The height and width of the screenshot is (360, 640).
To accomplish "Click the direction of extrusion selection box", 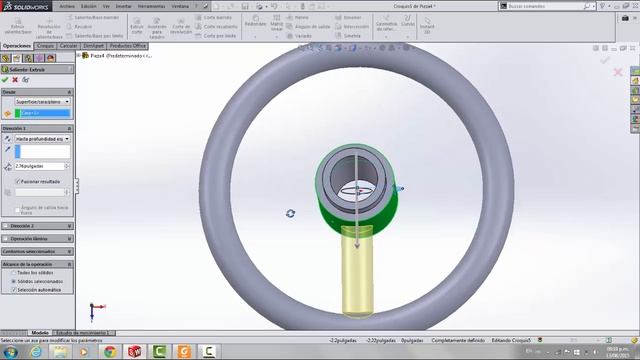I will click(42, 152).
